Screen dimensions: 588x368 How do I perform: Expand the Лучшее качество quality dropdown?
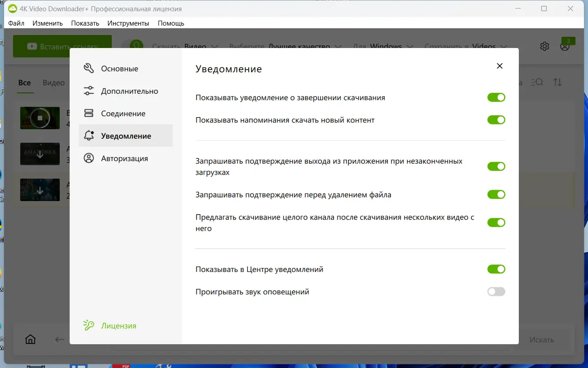point(299,46)
